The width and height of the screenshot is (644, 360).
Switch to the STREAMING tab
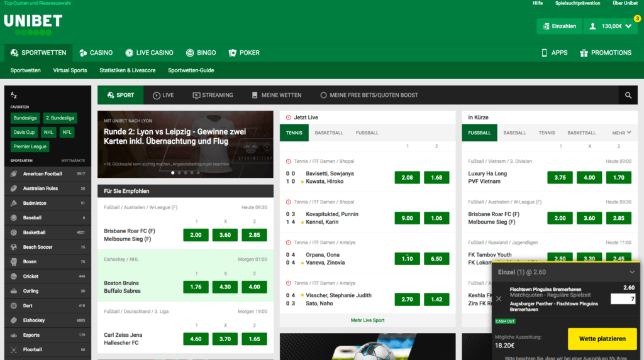coord(213,95)
